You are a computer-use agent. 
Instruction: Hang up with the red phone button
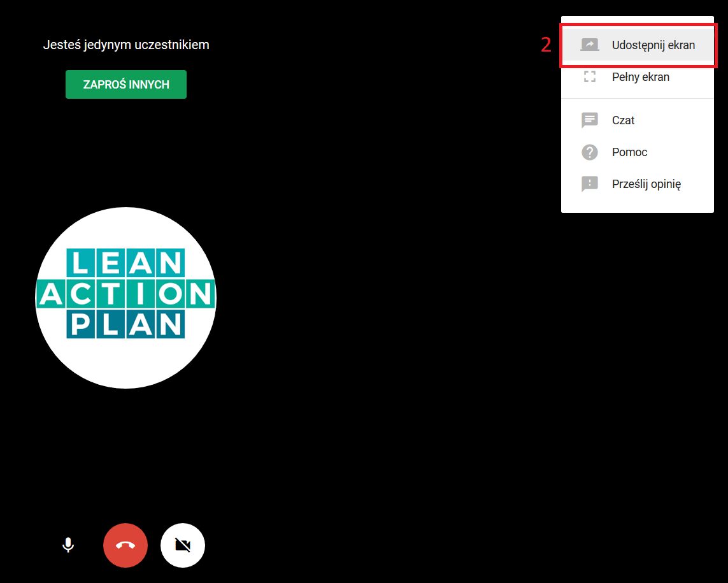(x=125, y=545)
